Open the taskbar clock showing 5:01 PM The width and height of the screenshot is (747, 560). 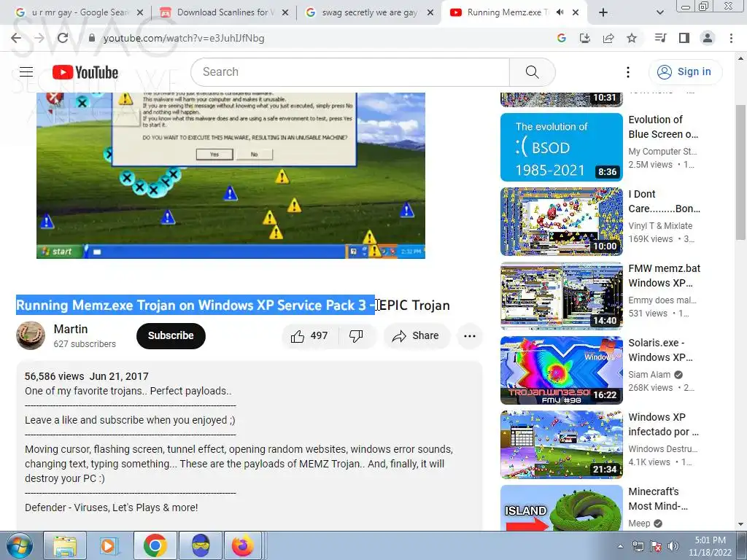[710, 546]
